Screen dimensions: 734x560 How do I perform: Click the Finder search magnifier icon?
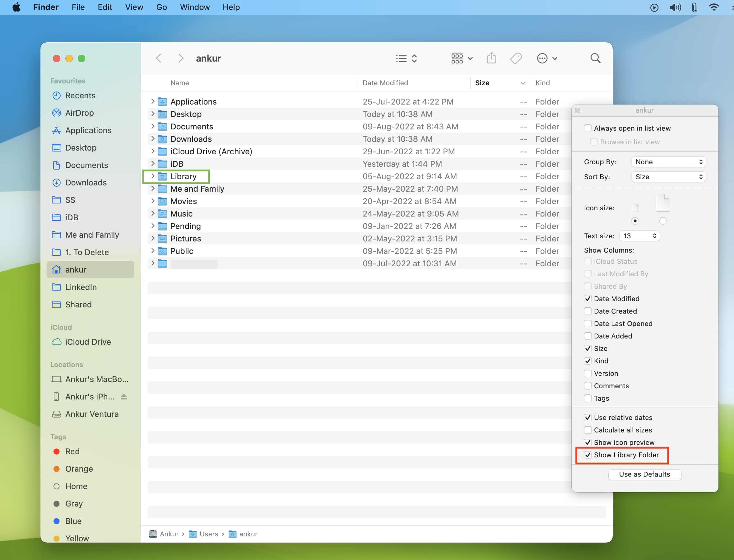pos(595,58)
